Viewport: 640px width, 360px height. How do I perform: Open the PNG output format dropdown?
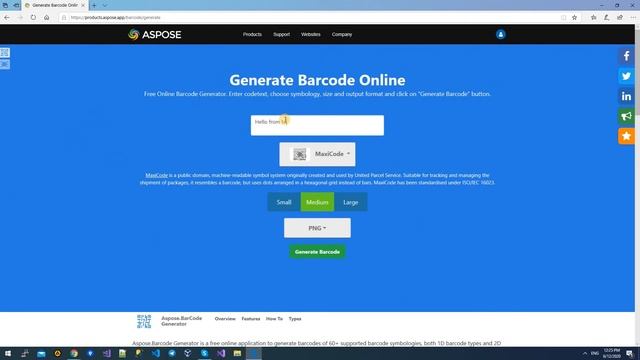(317, 228)
